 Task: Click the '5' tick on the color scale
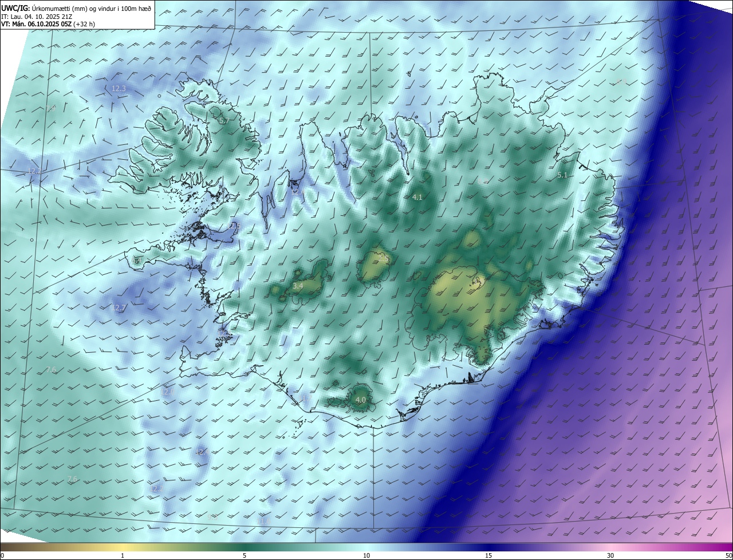[245, 555]
